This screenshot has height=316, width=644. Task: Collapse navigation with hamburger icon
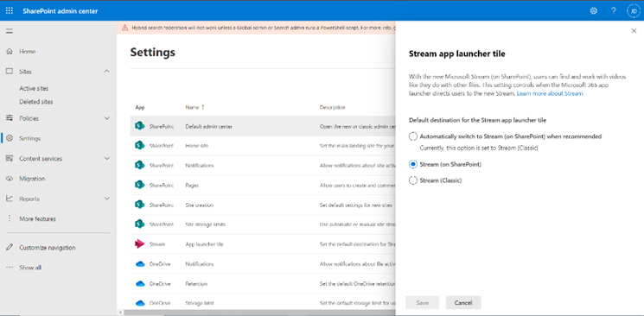pyautogui.click(x=10, y=31)
